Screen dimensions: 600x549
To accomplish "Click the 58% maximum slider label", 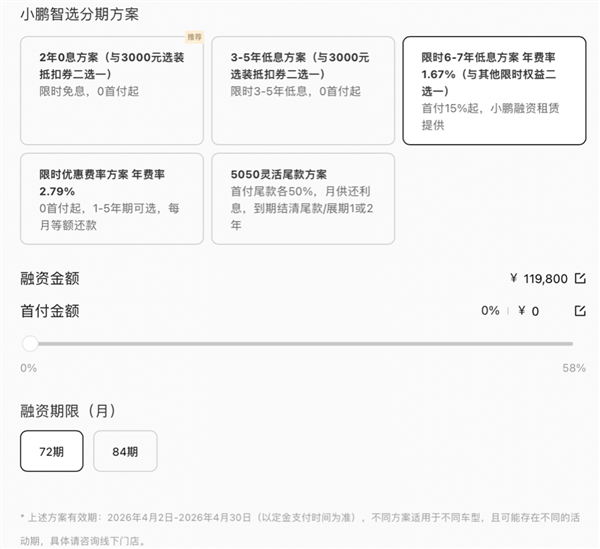I will tap(574, 368).
